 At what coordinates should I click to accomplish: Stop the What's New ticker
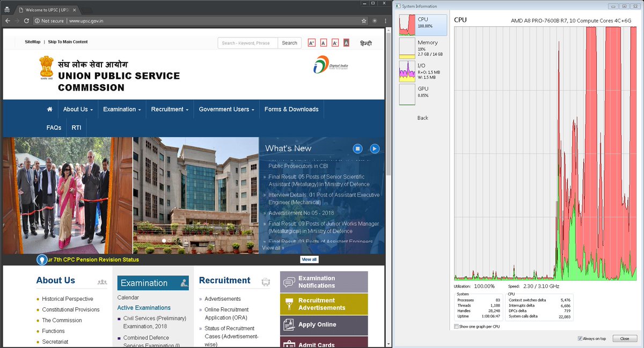358,149
